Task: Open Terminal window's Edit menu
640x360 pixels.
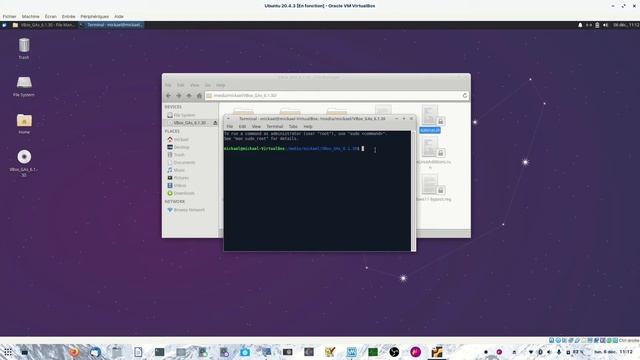Action: tap(242, 127)
